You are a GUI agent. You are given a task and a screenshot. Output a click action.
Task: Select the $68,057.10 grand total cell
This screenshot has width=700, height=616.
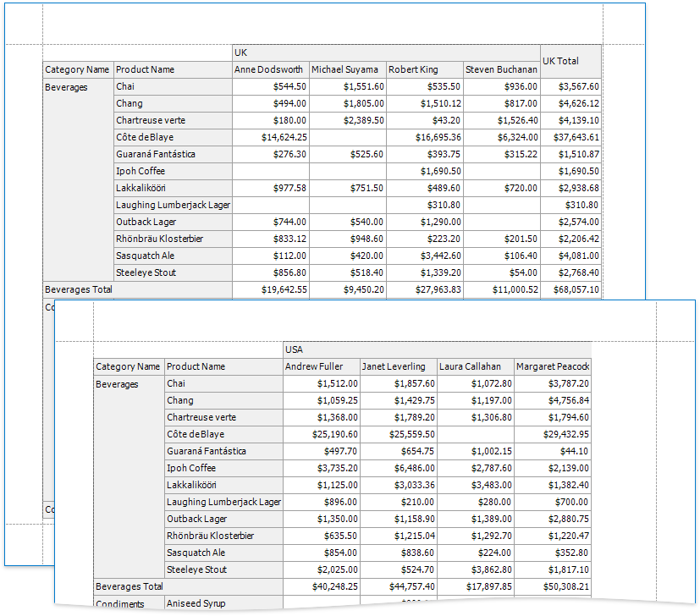570,289
